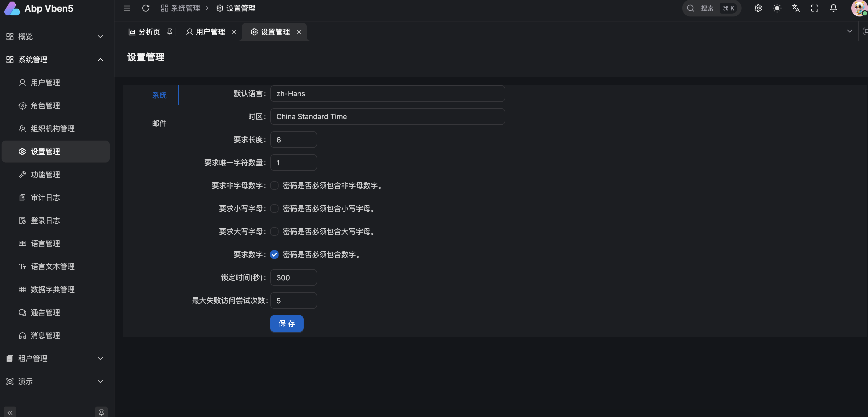Close the 用户管理 tab
This screenshot has width=868, height=417.
click(x=234, y=32)
